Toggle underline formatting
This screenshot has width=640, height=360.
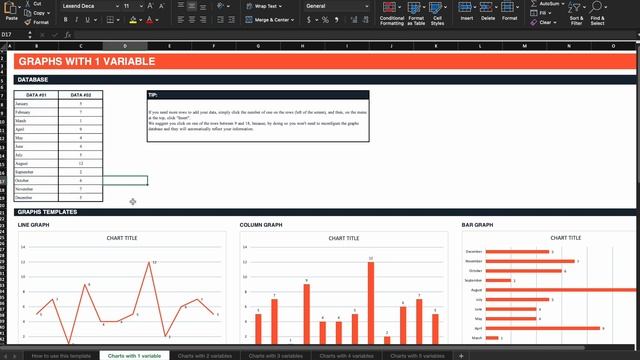pos(87,20)
